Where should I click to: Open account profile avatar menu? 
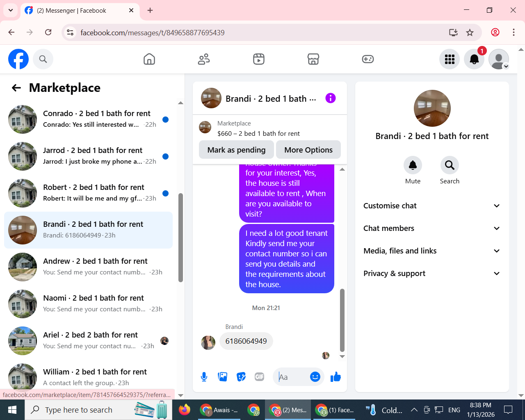[499, 59]
